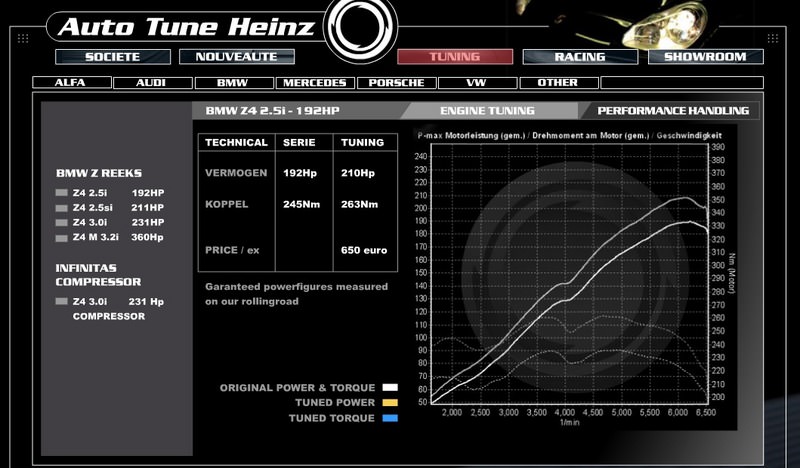Click the white original power legend swatch
800x468 pixels.
(390, 388)
